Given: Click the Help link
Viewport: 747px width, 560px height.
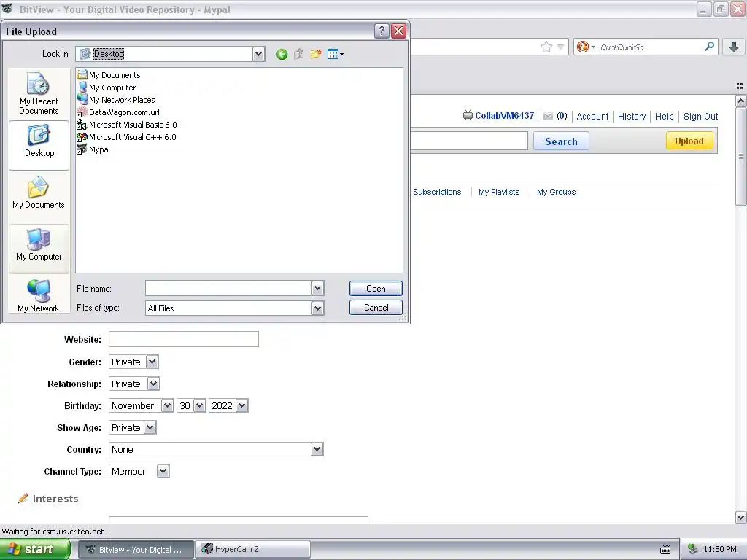Looking at the screenshot, I should (664, 116).
